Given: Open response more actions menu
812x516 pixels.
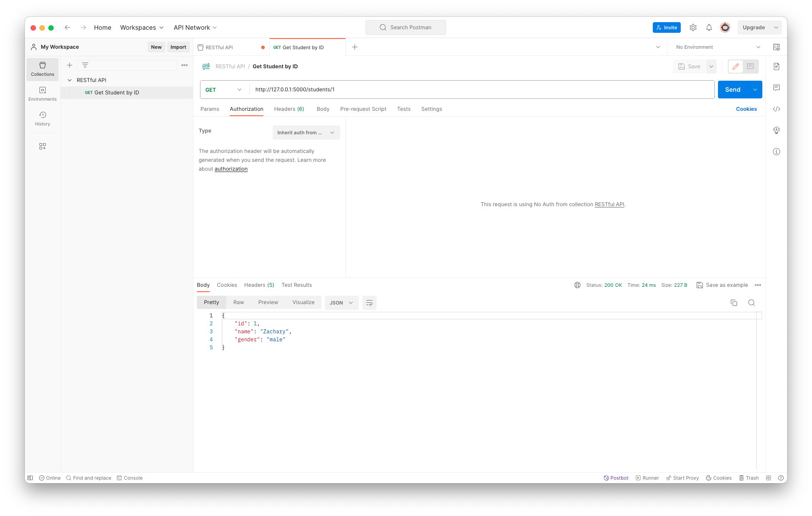Looking at the screenshot, I should pos(758,285).
